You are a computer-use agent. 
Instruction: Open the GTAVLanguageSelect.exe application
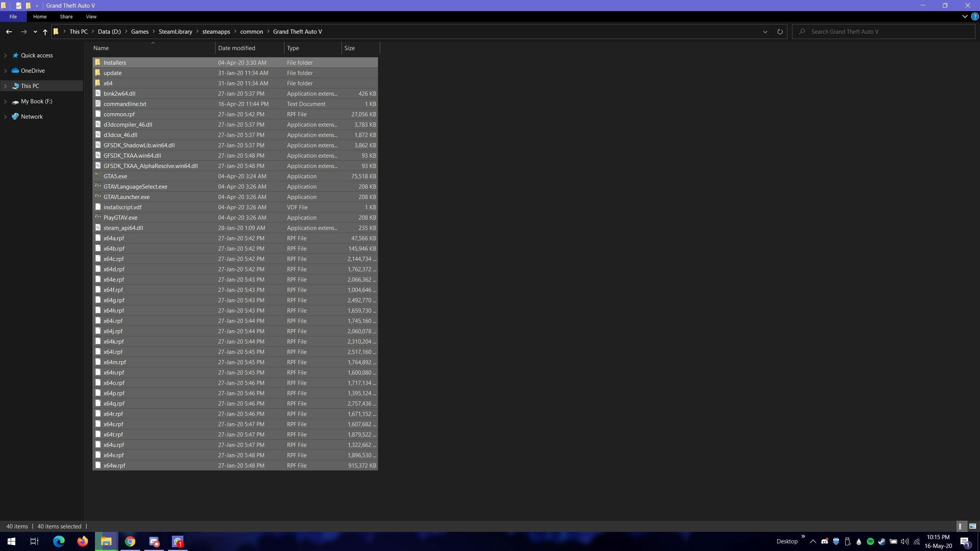pos(135,186)
